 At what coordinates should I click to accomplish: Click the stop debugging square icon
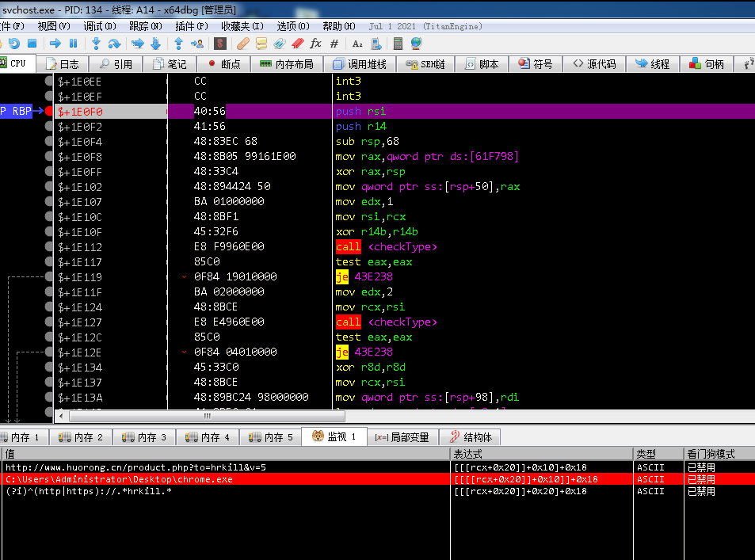(x=32, y=44)
